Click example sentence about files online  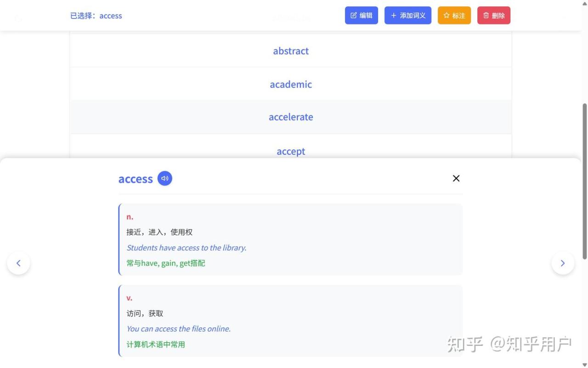179,329
